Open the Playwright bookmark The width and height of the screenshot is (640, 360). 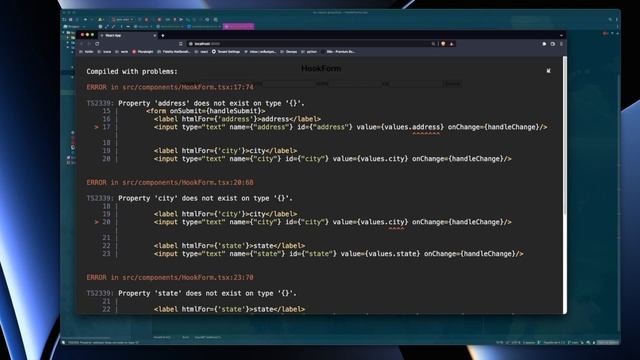(x=143, y=52)
